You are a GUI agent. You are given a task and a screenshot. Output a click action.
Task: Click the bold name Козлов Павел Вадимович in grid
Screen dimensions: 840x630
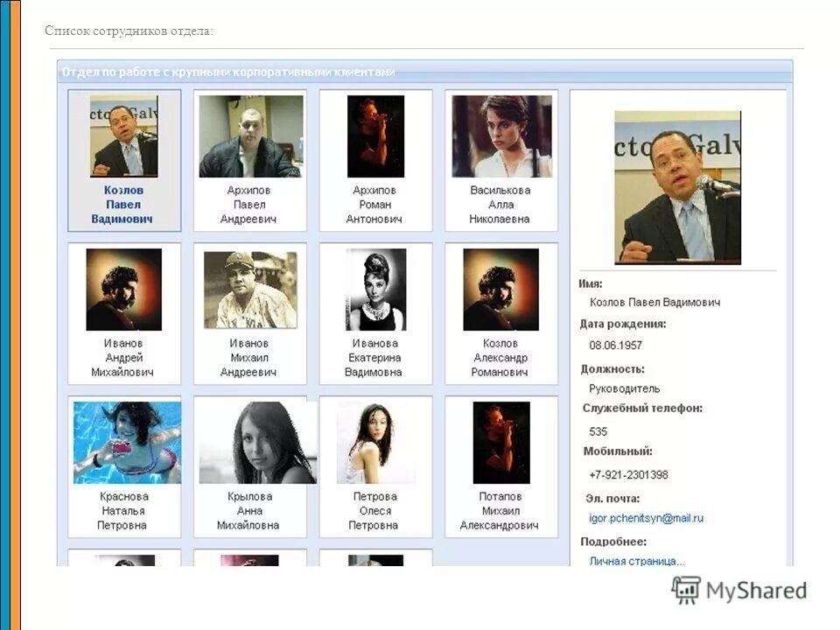[x=122, y=205]
